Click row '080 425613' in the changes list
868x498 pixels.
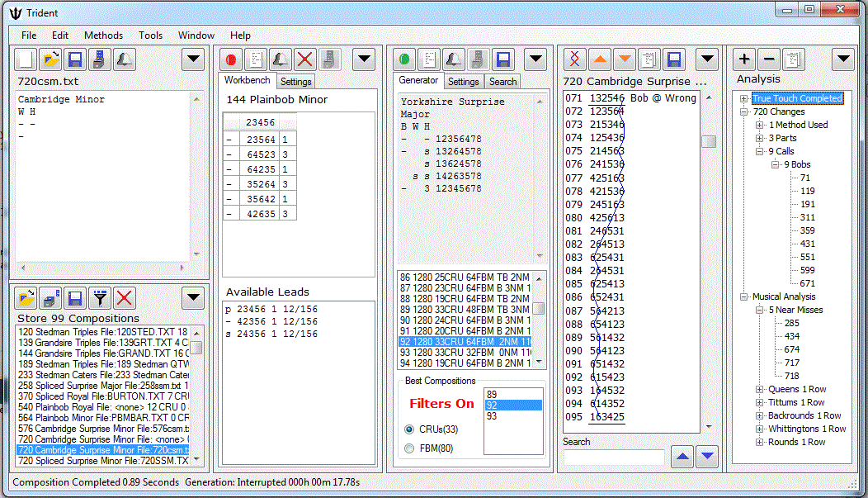595,218
